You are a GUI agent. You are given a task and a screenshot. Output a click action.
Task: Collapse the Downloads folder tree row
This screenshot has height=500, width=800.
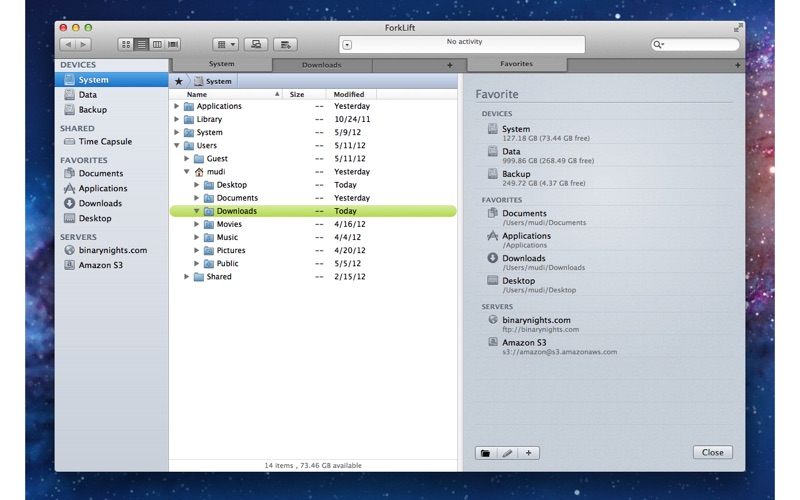click(x=197, y=211)
